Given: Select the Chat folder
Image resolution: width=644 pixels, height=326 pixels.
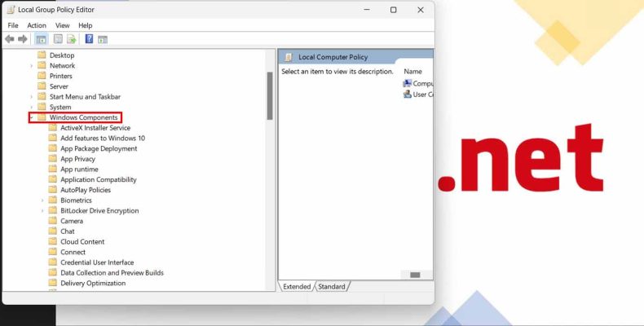Looking at the screenshot, I should [68, 231].
